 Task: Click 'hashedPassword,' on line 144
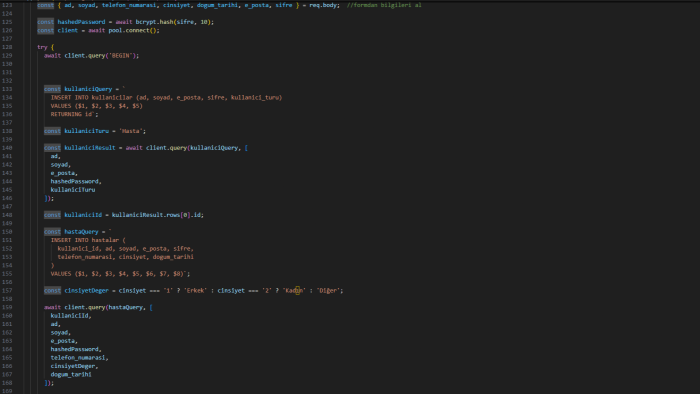pos(76,181)
